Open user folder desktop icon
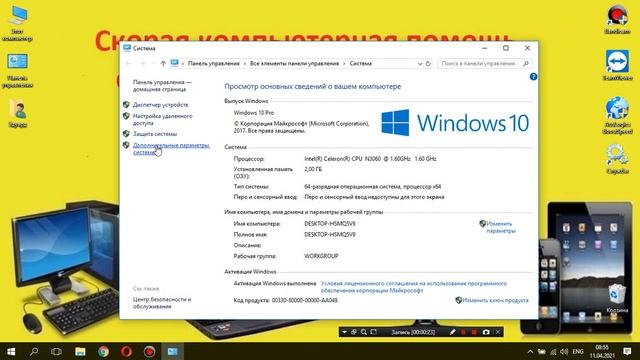The height and width of the screenshot is (360, 640). click(18, 113)
